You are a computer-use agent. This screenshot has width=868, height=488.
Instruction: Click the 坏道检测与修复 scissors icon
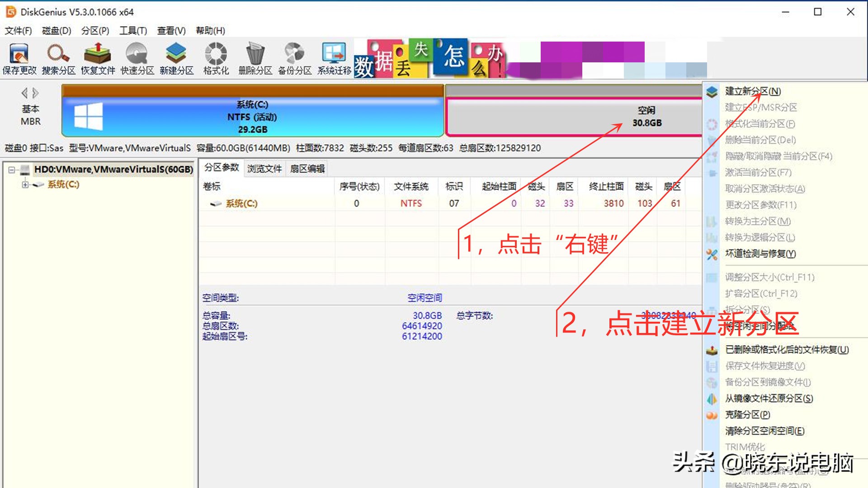coord(712,254)
